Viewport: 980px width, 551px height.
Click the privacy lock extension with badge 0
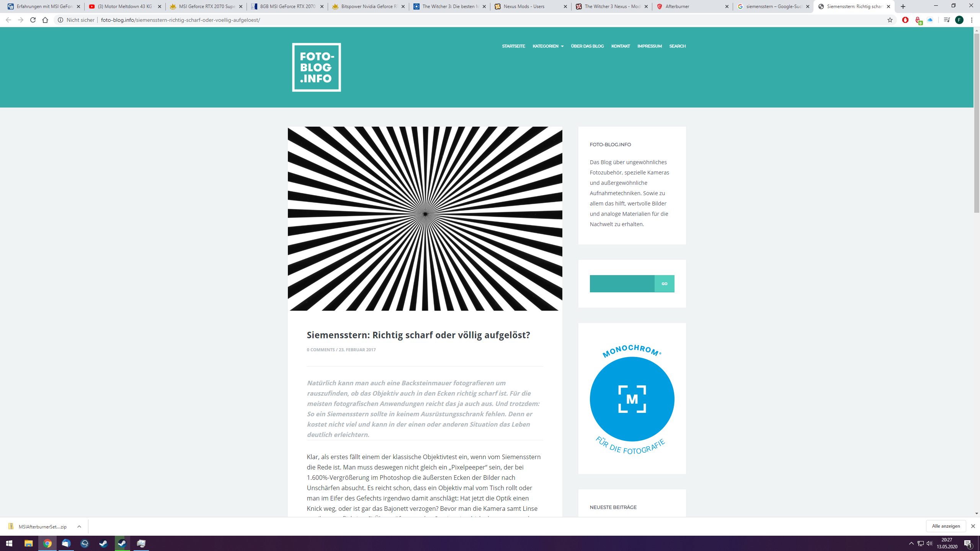(918, 20)
